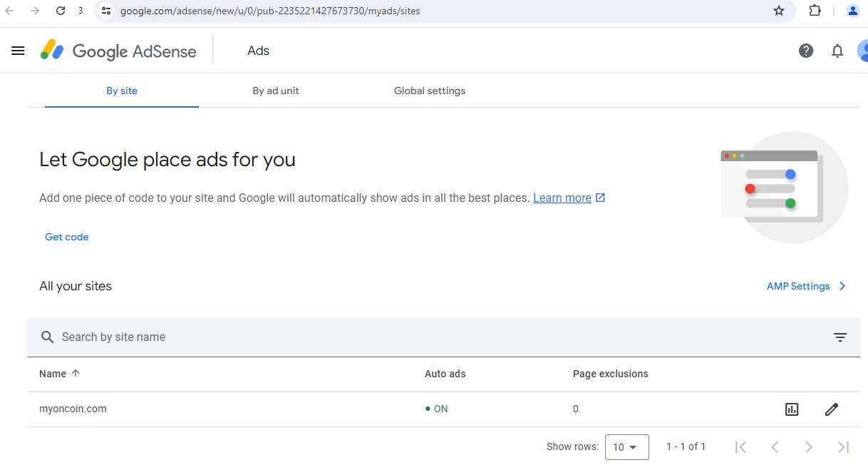Open the AdSense main hamburger menu
The image size is (868, 465).
[x=19, y=51]
